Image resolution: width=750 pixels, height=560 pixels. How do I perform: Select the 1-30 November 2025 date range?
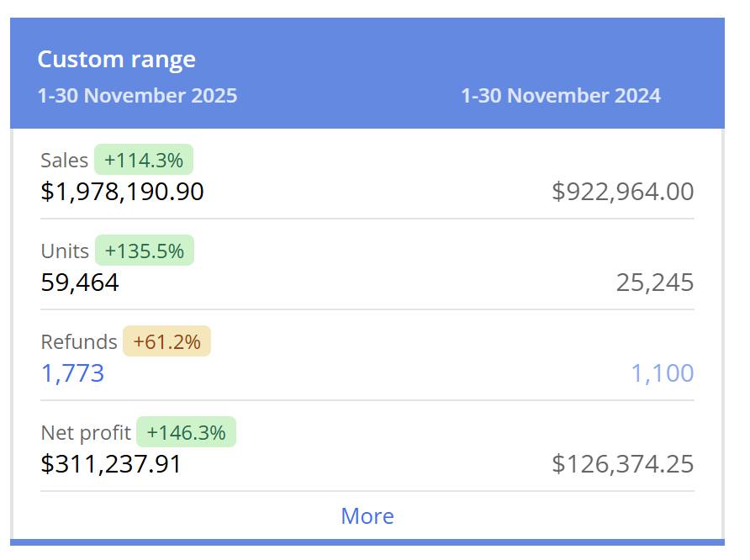pyautogui.click(x=137, y=96)
